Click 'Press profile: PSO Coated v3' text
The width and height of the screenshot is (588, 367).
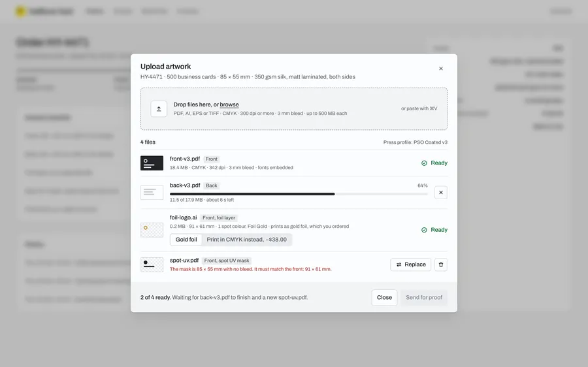415,142
